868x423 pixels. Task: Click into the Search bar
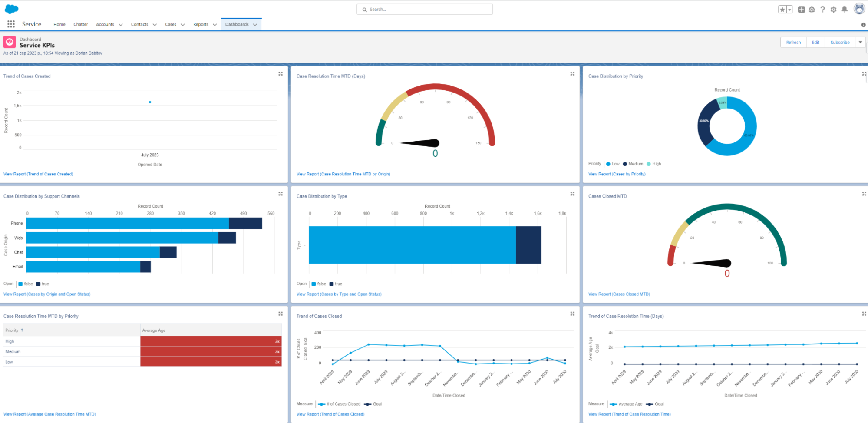(424, 9)
